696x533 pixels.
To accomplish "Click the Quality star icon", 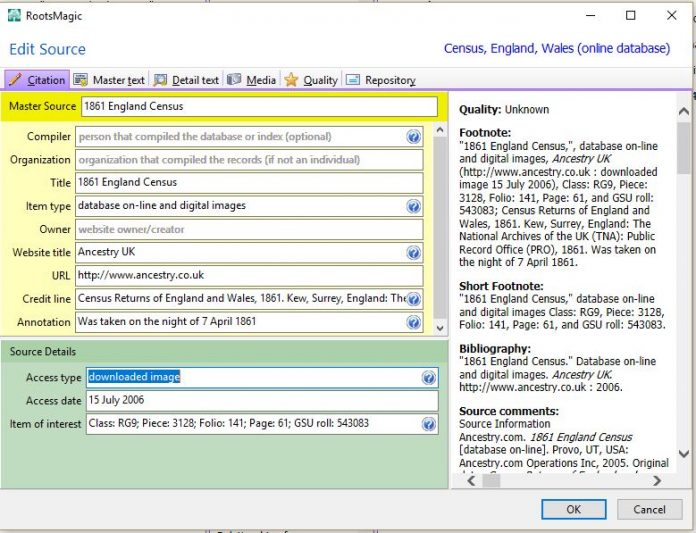I will point(291,80).
